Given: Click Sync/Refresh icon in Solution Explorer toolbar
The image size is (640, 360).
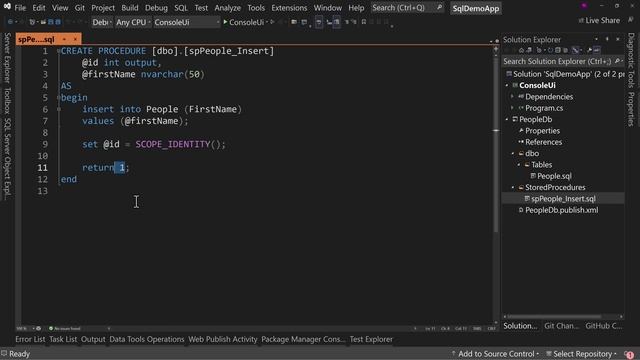Looking at the screenshot, I should pyautogui.click(x=550, y=50).
